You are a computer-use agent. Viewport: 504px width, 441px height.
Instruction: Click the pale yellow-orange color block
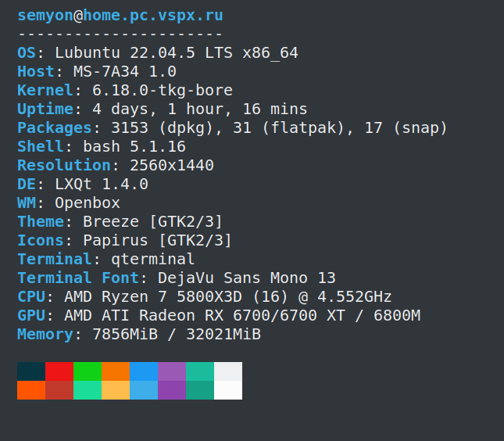(x=116, y=389)
